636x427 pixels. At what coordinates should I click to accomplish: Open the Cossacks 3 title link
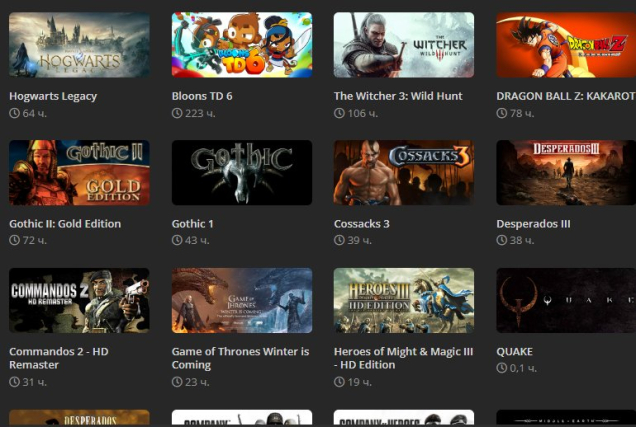point(361,224)
